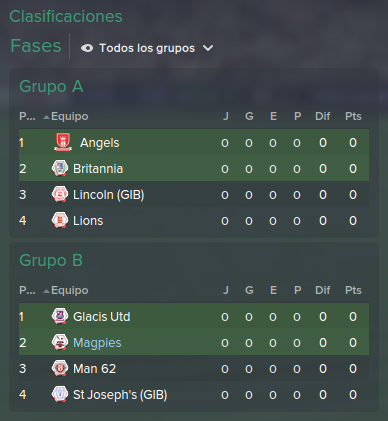This screenshot has height=421, width=388.
Task: Click the eye icon beside Todos los grupos
Action: tap(87, 48)
